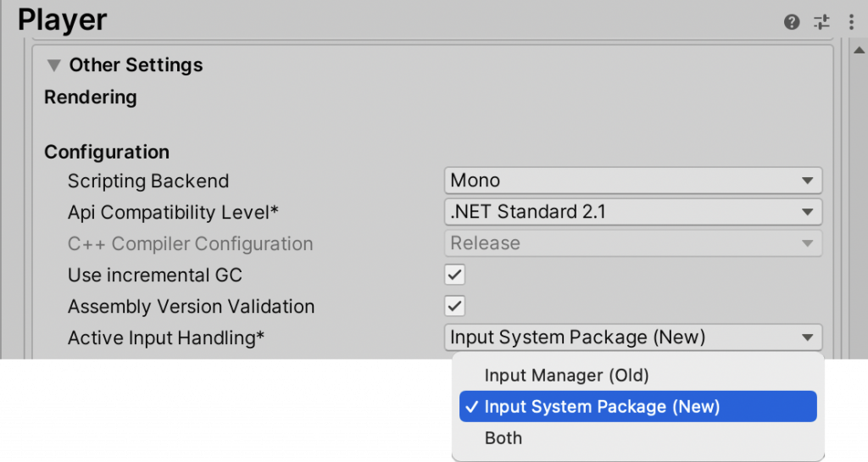This screenshot has height=462, width=868.
Task: Open the .NET Standard 2.1 compatibility dropdown
Action: point(632,212)
